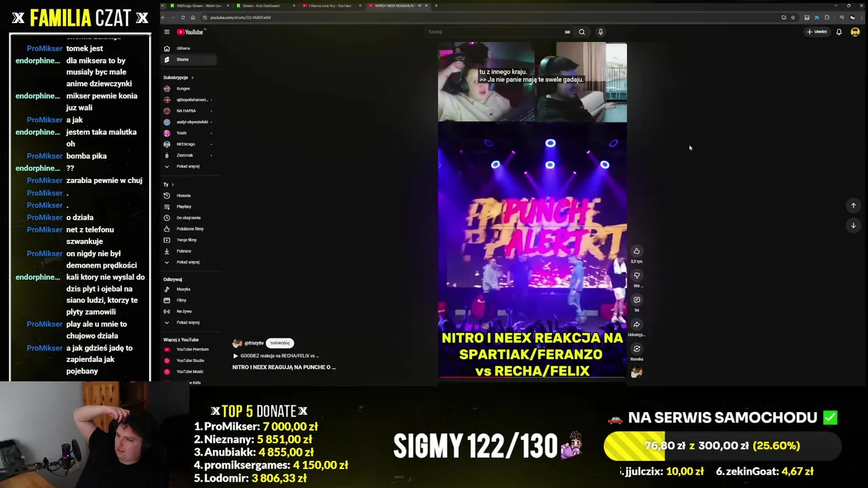Open Polubione filmy liked videos

(190, 228)
